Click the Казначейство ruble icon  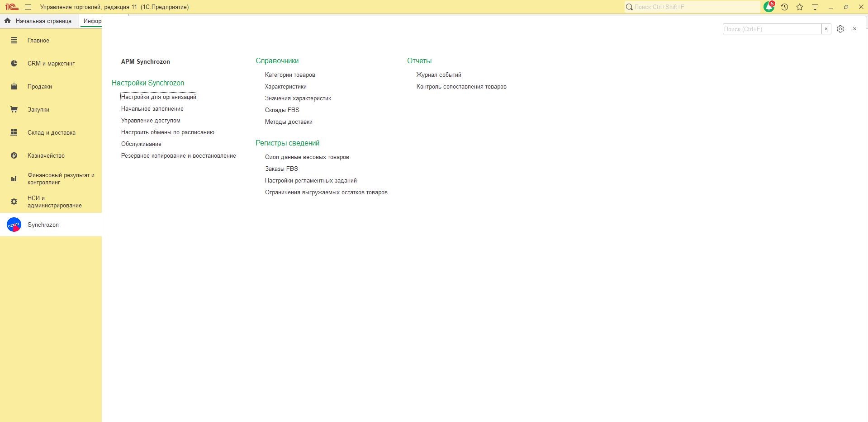(x=14, y=155)
